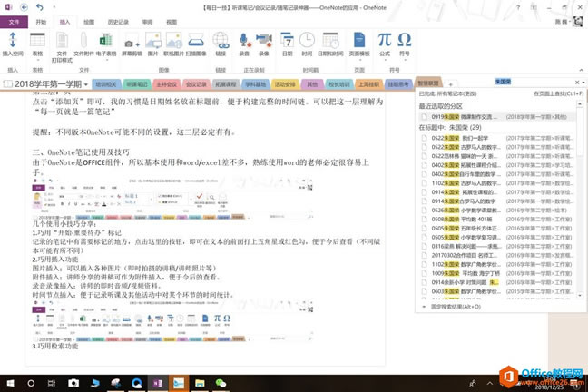
Task: Open the 会议记录 section tab
Action: (196, 84)
